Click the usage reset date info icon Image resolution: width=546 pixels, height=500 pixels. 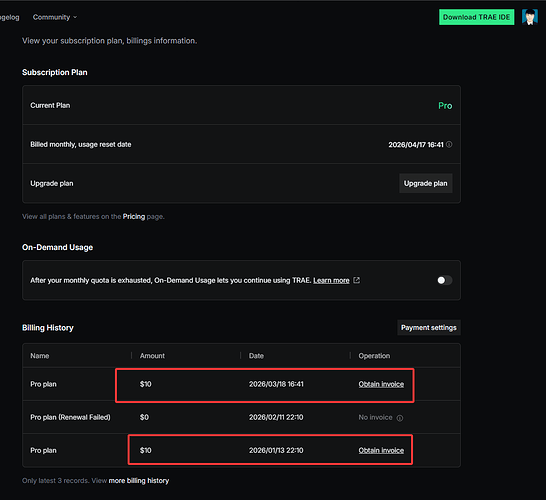point(449,144)
